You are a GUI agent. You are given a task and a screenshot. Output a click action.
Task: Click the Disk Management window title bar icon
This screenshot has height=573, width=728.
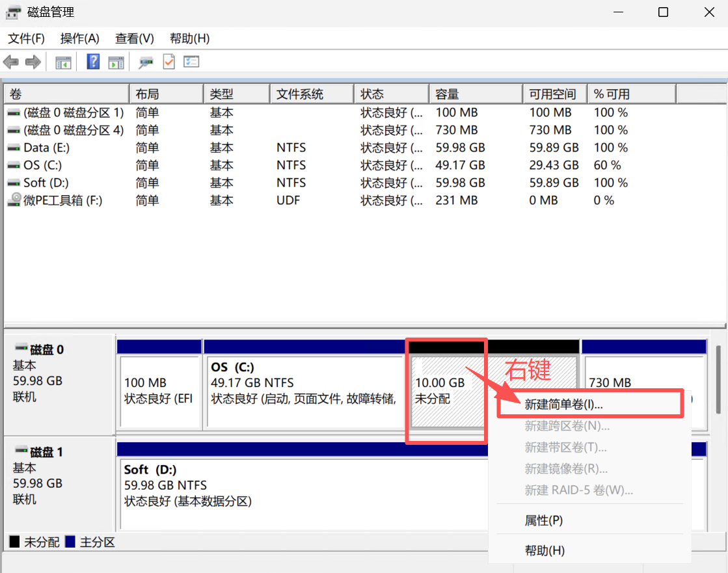coord(13,12)
